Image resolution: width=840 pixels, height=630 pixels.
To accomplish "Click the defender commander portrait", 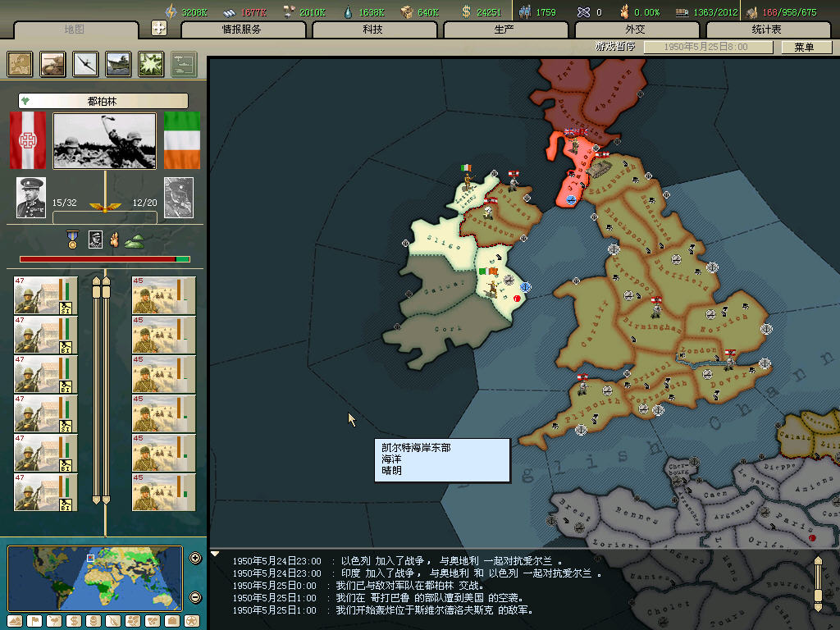I will tap(178, 198).
